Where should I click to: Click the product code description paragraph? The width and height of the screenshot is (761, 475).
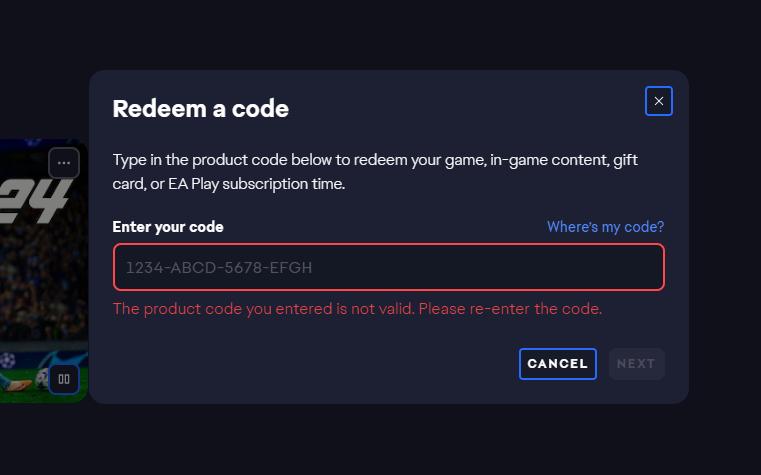pos(375,172)
